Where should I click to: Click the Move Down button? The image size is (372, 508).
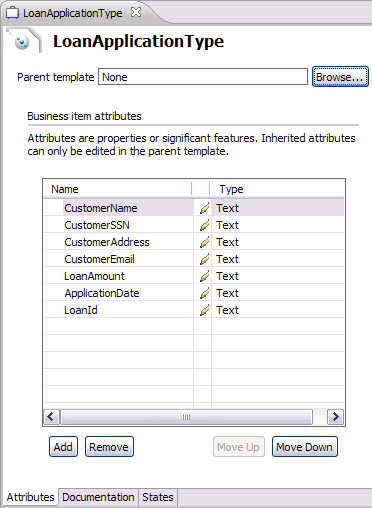click(x=304, y=447)
